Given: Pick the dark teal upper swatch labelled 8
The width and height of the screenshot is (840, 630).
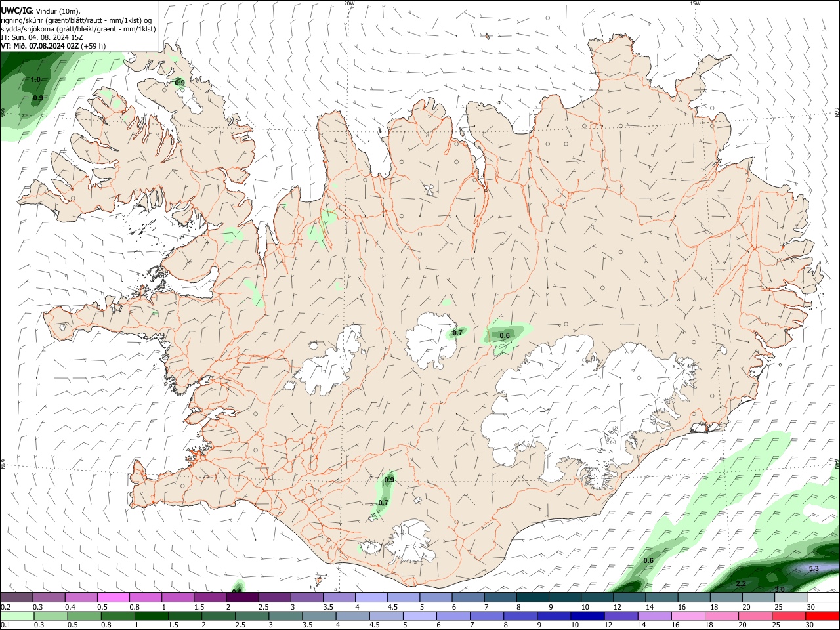Looking at the screenshot, I should (533, 597).
